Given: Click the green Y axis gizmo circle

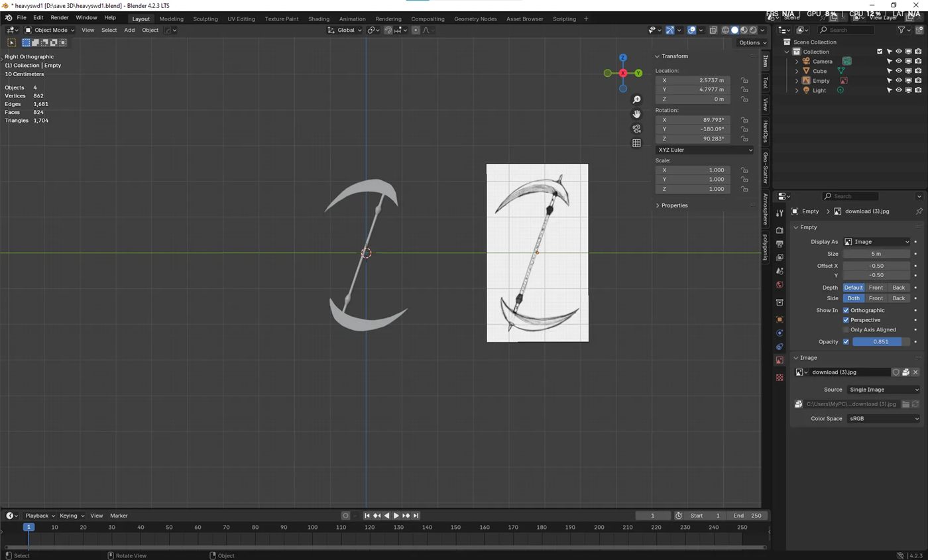Looking at the screenshot, I should coord(638,73).
